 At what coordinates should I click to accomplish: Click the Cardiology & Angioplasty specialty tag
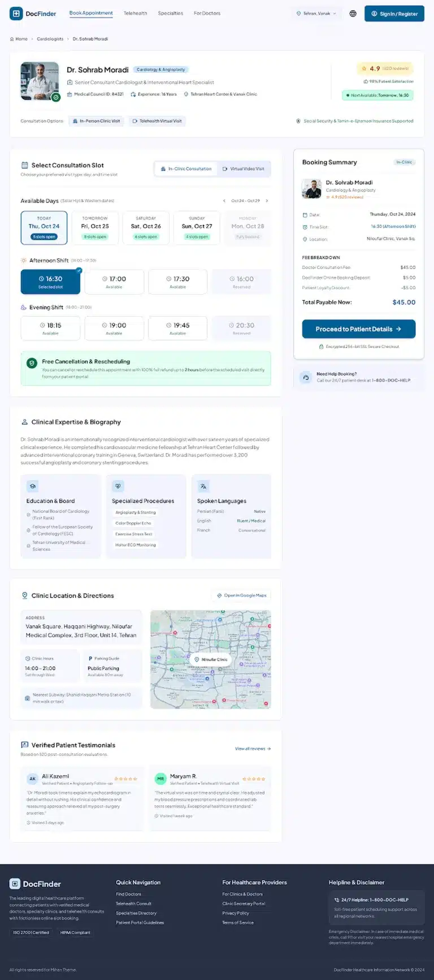(161, 70)
